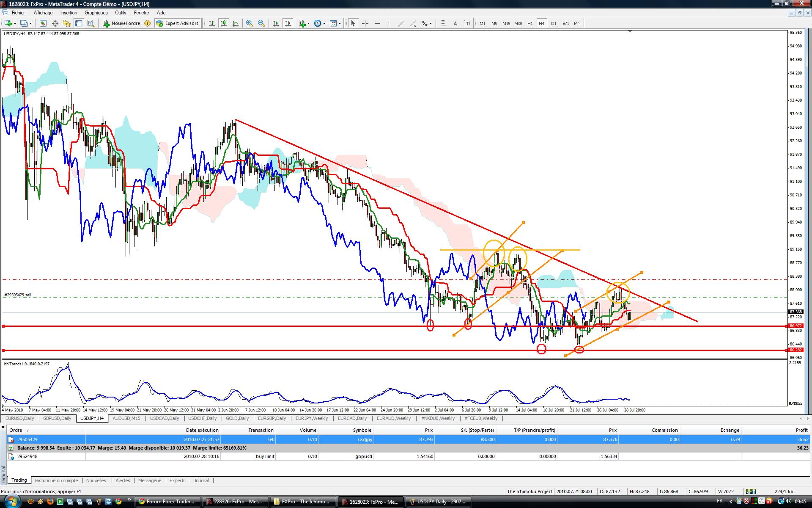Select the usdjpy sell order row

(x=271, y=439)
